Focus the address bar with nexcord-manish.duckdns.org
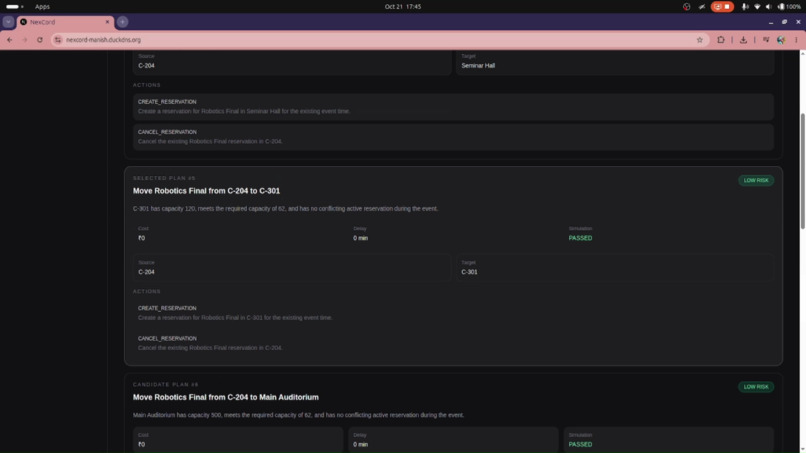The height and width of the screenshot is (453, 806). tap(379, 40)
